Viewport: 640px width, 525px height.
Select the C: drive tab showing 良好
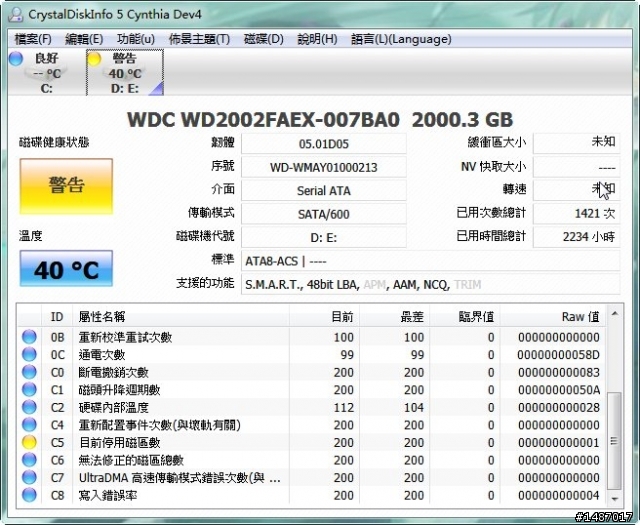46,72
